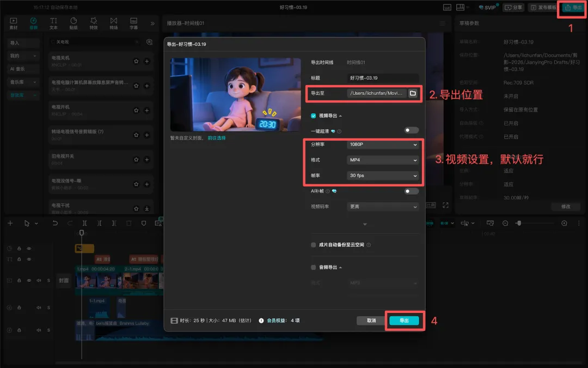The image size is (588, 368).
Task: Click the redo arrow in timeline toolbar
Action: click(70, 223)
